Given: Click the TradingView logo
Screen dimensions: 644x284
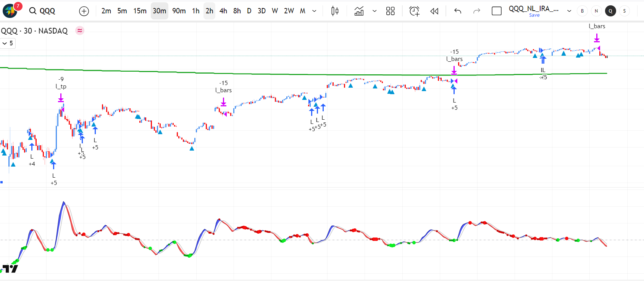Looking at the screenshot, I should coord(10,269).
